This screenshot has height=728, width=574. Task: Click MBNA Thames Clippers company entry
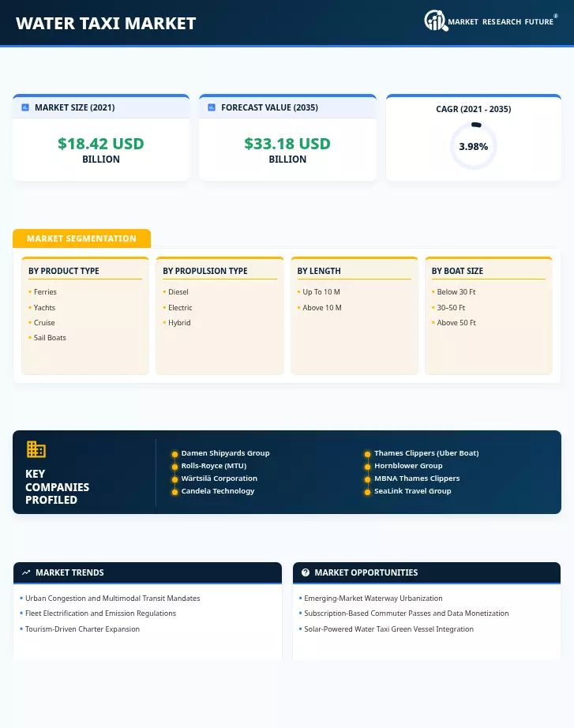(417, 478)
